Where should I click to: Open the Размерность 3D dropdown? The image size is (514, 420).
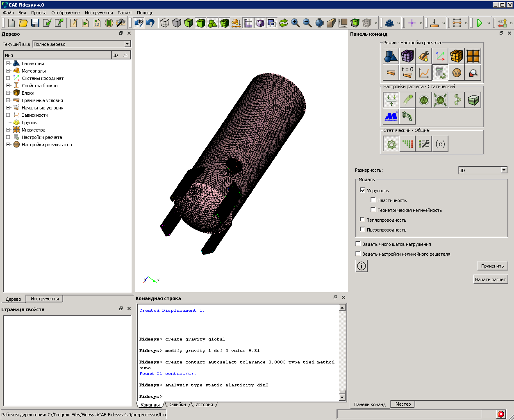[x=483, y=170]
